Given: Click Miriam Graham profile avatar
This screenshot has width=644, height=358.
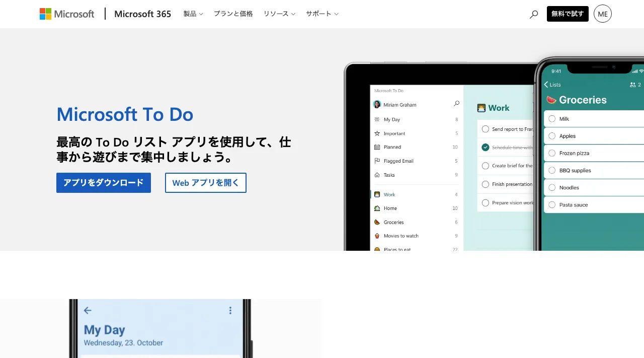Looking at the screenshot, I should tap(377, 104).
